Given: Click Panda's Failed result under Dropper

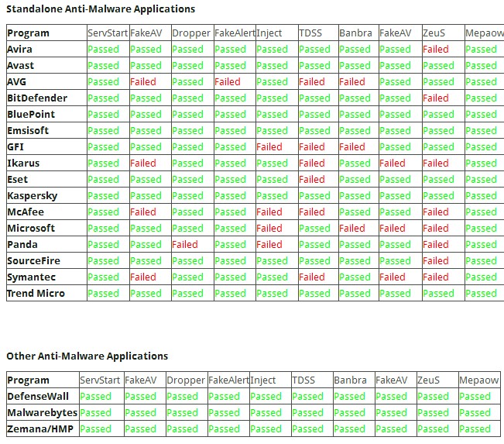Looking at the screenshot, I should coord(185,245).
